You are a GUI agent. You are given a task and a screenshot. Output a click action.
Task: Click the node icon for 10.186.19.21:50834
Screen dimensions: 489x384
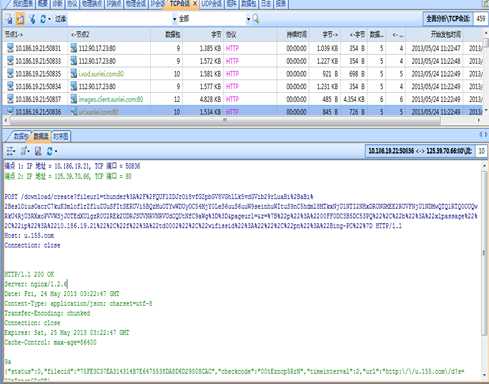[x=11, y=86]
